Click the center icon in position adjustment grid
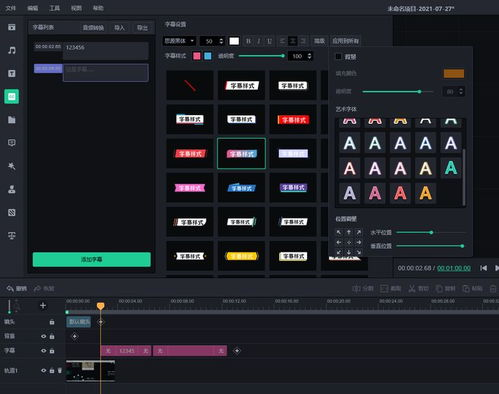Screen dimensions: 499x394 tap(349, 242)
